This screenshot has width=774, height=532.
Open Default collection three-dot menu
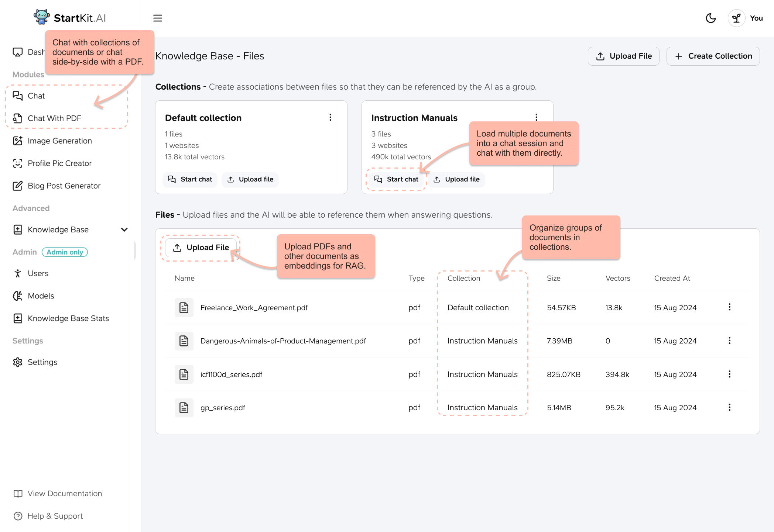[x=331, y=117]
